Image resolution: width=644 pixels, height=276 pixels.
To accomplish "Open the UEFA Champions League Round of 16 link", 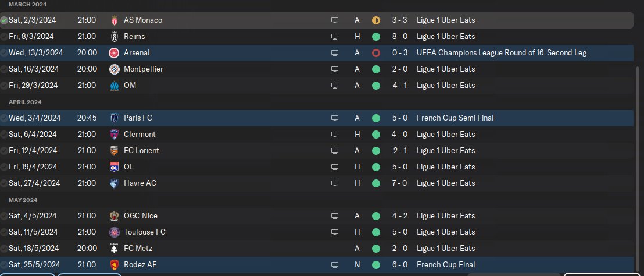I will point(501,53).
